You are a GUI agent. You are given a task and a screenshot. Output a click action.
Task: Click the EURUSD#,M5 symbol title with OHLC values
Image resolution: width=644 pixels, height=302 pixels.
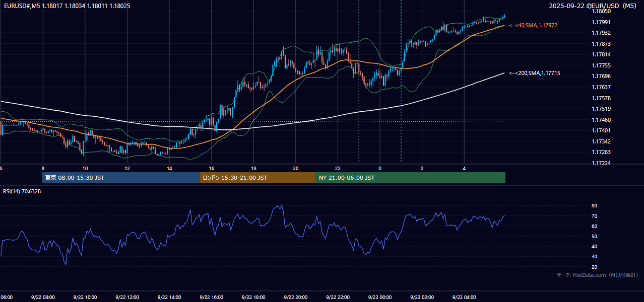click(67, 6)
